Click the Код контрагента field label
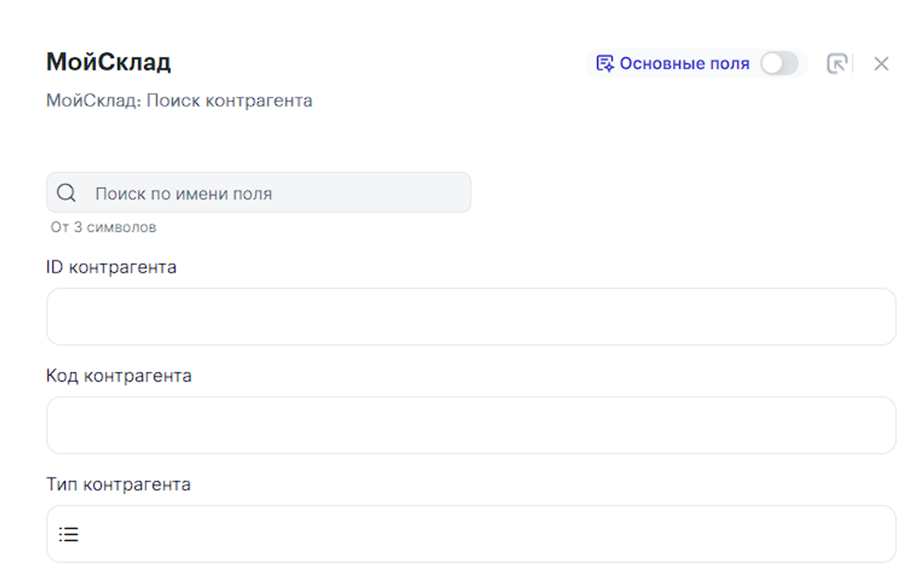The image size is (924, 583). coord(118,376)
